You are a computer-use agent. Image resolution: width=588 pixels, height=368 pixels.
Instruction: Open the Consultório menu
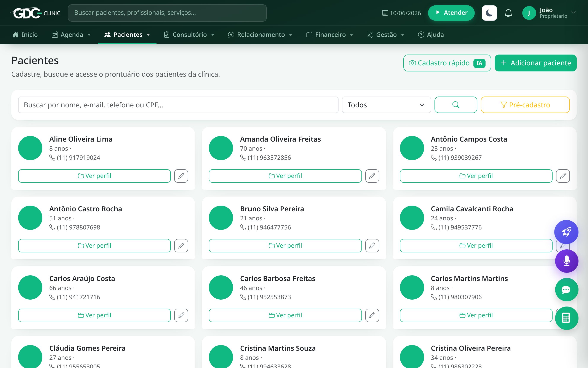pos(189,35)
